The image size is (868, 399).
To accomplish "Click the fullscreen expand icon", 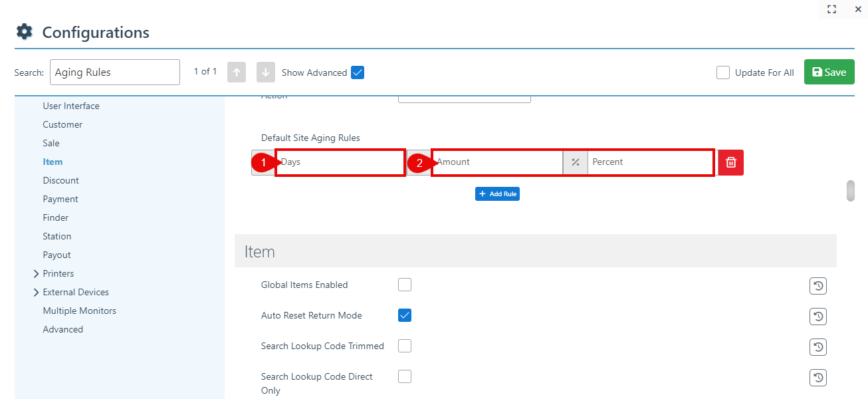I will point(831,9).
